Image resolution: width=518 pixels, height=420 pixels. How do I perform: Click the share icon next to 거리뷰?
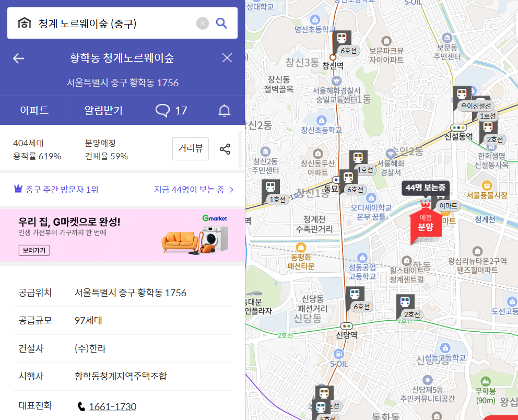pos(225,148)
